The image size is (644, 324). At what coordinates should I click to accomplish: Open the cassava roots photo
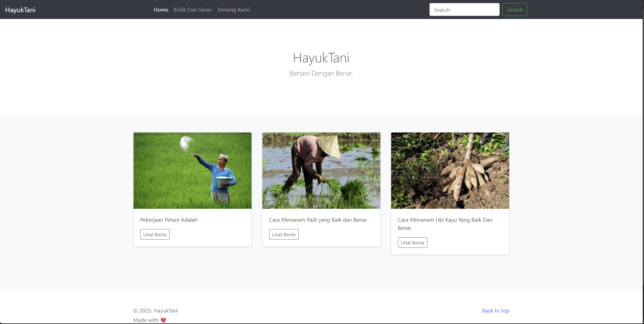point(450,170)
